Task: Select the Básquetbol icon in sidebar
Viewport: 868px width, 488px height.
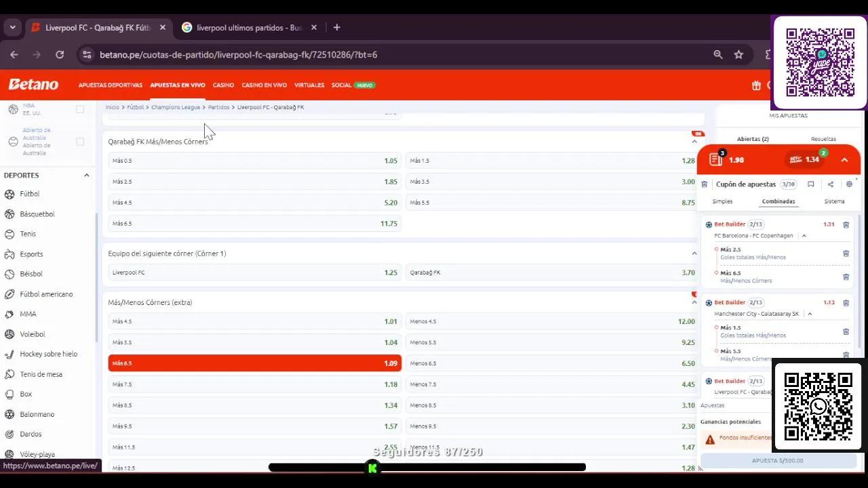Action: coord(9,214)
